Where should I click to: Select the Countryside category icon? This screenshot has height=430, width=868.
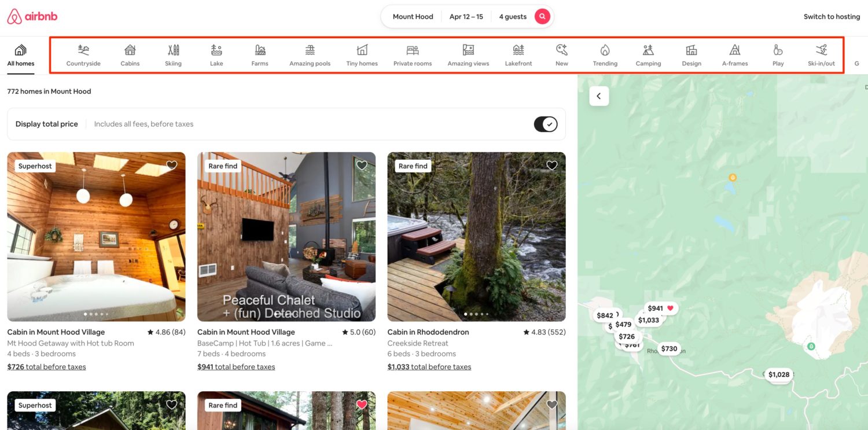tap(83, 55)
